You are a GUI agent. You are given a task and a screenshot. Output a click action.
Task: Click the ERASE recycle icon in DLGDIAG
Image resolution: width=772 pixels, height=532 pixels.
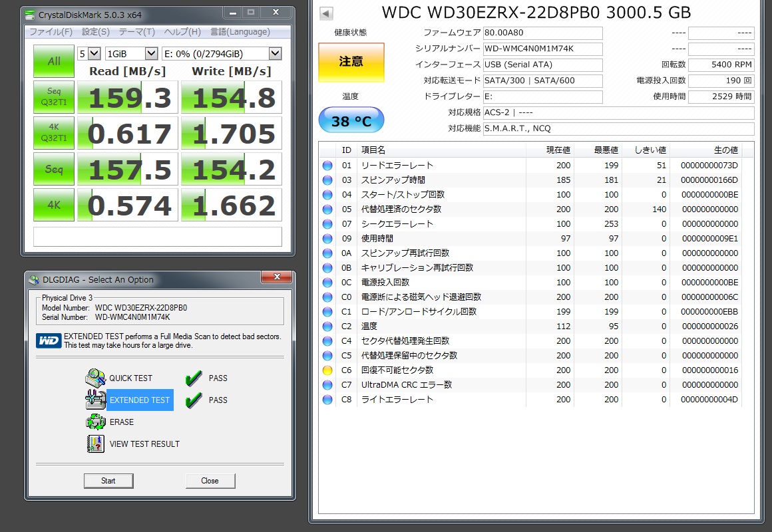coord(96,422)
